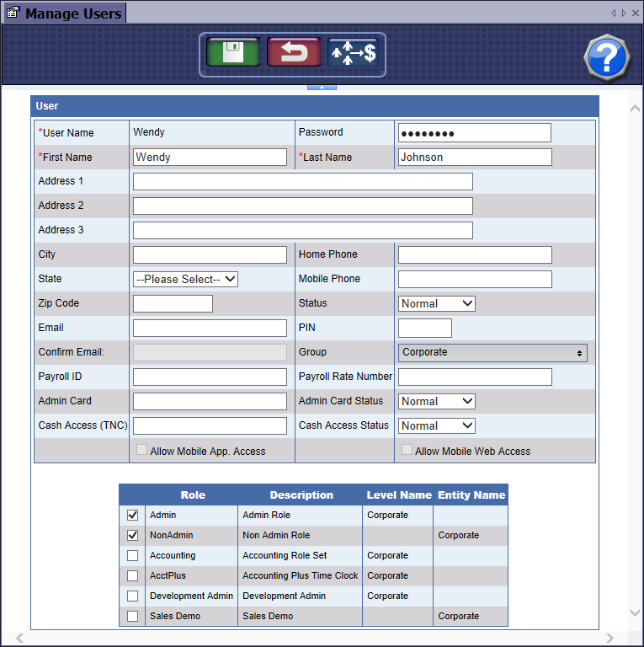
Task: Open the Admin Card Status dropdown
Action: [x=436, y=401]
